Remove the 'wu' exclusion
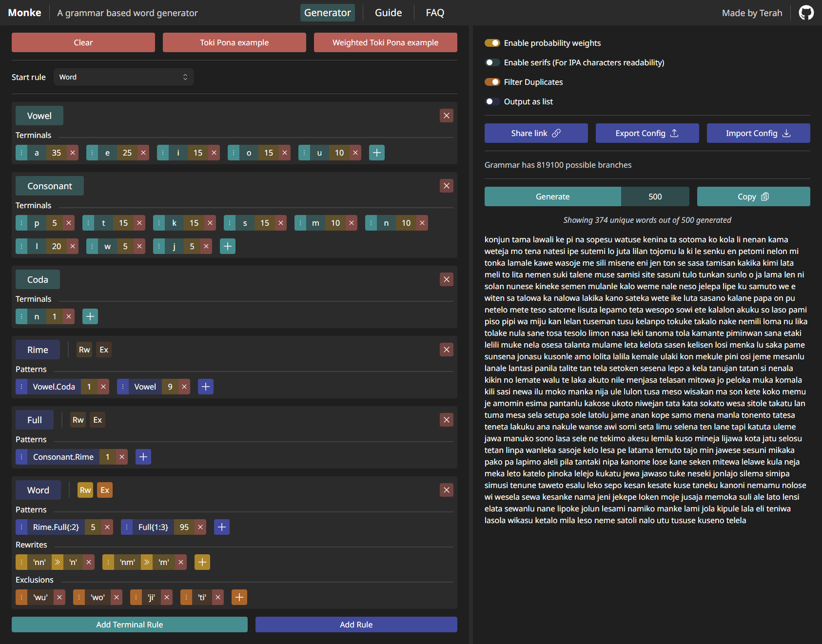Viewport: 822px width, 644px height. (59, 597)
